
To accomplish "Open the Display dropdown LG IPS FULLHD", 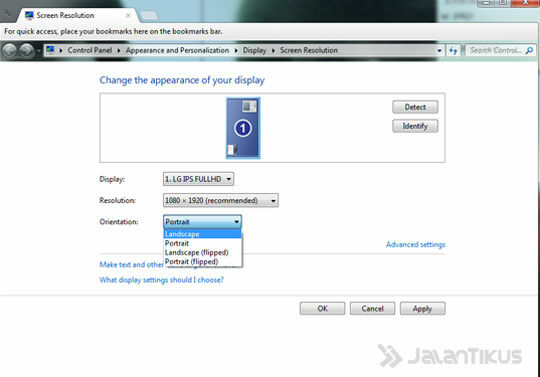I will [x=198, y=179].
